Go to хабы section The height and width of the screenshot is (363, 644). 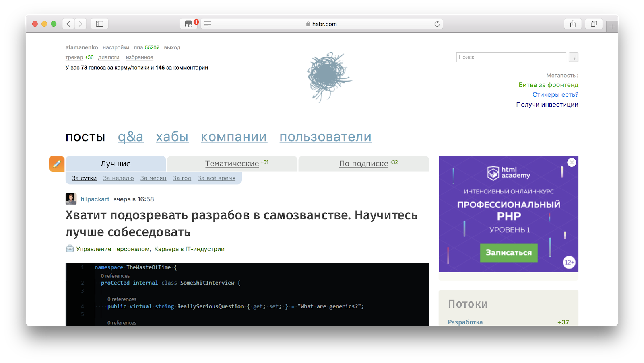point(172,137)
